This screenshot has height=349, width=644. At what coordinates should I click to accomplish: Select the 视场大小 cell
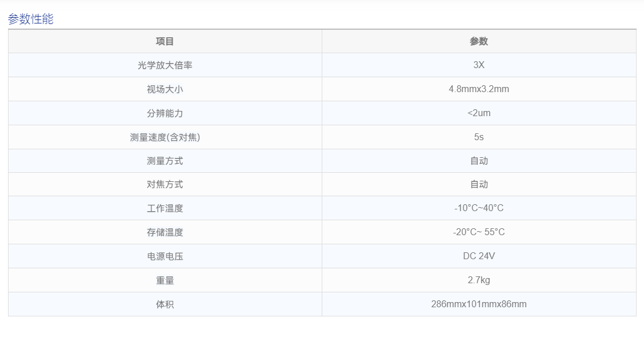(165, 89)
